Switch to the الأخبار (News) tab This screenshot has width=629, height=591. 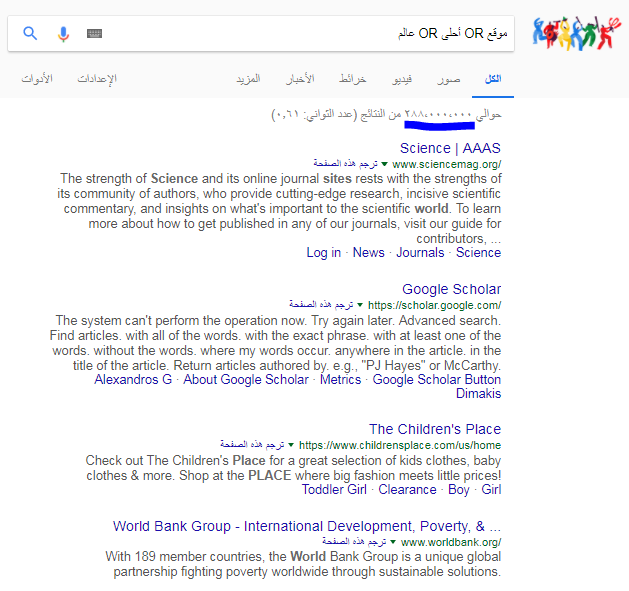pyautogui.click(x=300, y=79)
